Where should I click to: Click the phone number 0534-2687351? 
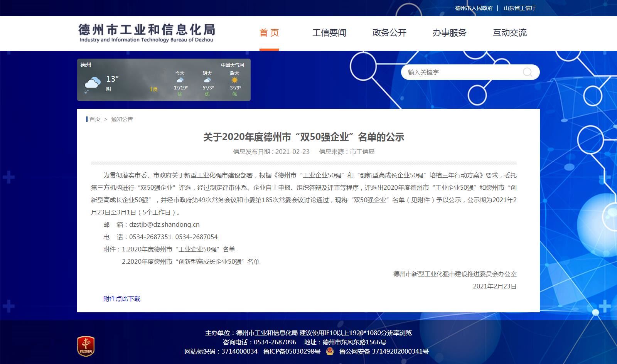coord(150,237)
